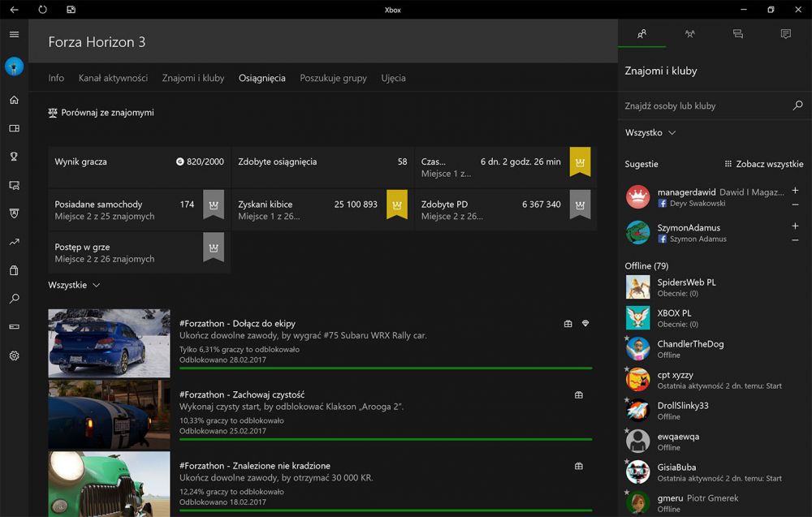Open the blue Subaru achievement thumbnail
812x517 pixels.
click(x=109, y=343)
